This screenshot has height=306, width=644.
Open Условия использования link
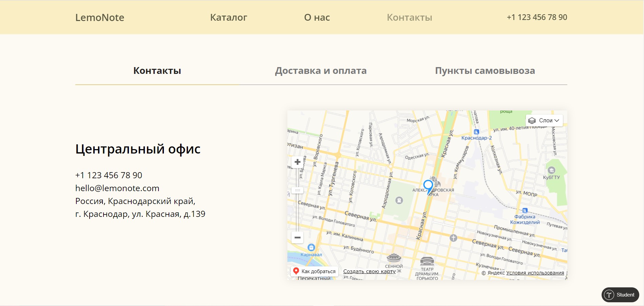coord(535,273)
